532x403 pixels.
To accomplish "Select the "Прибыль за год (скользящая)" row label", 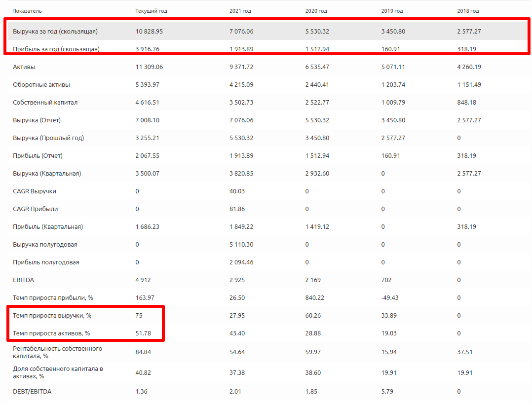I will click(x=56, y=49).
